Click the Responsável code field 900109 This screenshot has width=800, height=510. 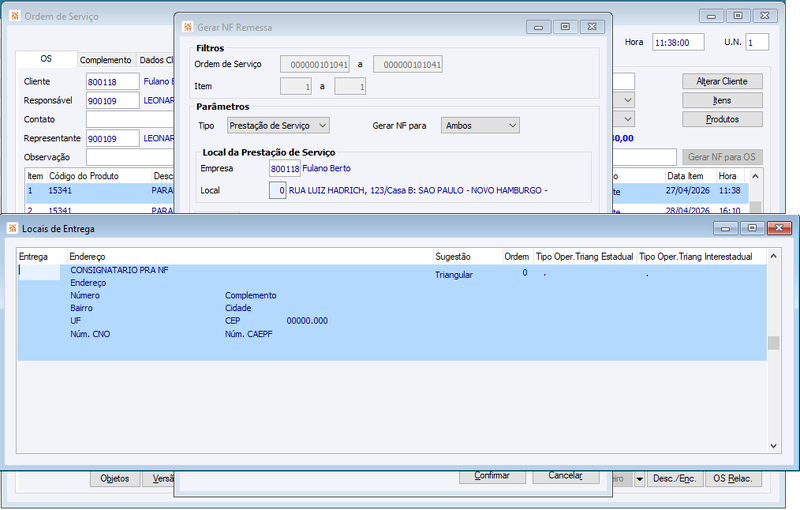(113, 100)
